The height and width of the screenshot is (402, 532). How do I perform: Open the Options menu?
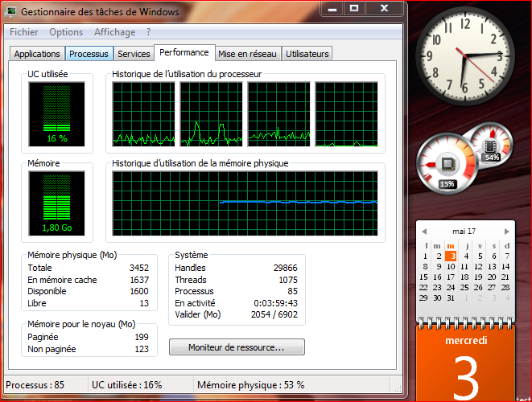[x=66, y=32]
